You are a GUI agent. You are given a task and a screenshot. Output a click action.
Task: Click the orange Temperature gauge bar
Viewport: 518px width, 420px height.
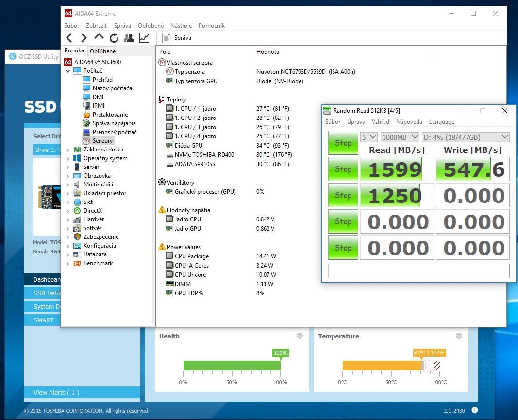tap(383, 366)
